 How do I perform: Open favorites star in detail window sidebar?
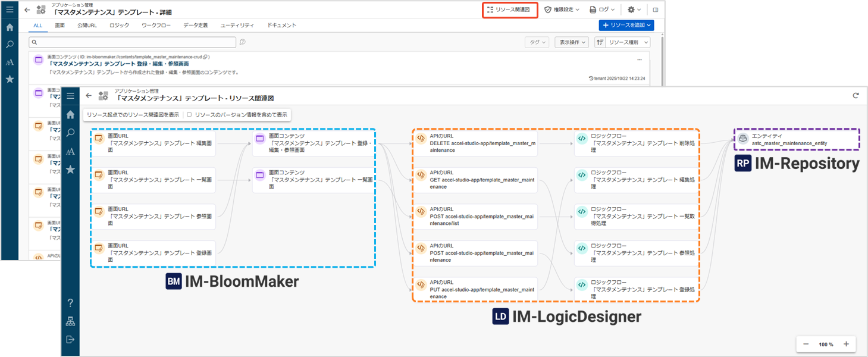tap(10, 79)
